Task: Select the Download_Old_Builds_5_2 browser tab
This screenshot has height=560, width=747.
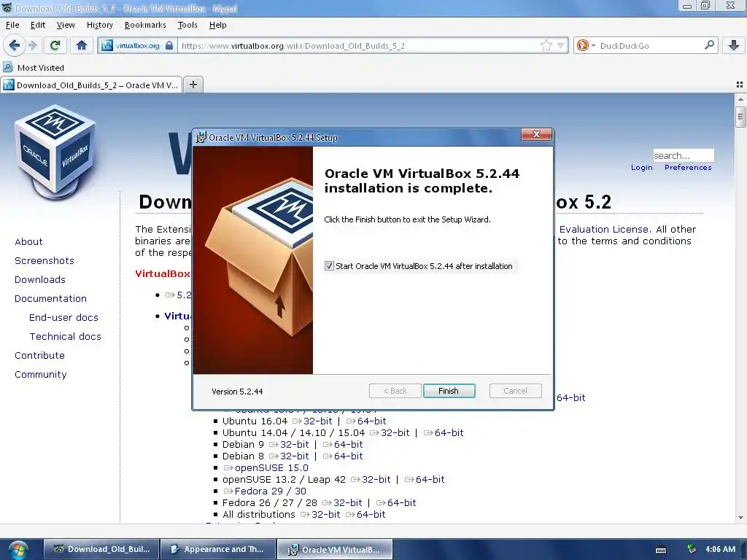Action: (91, 85)
